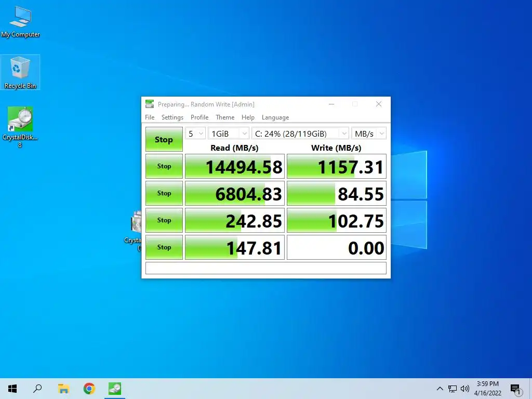The width and height of the screenshot is (532, 399).
Task: Click the write result 102.75
Action: pos(337,220)
